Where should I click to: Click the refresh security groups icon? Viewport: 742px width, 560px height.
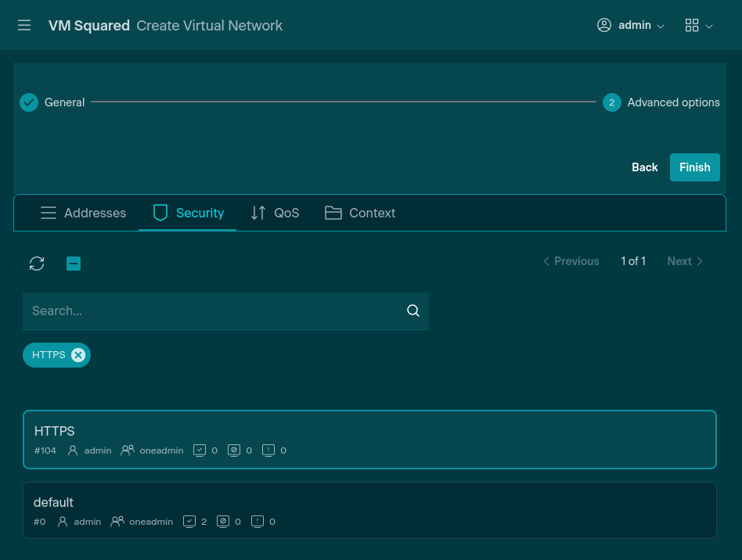[37, 264]
